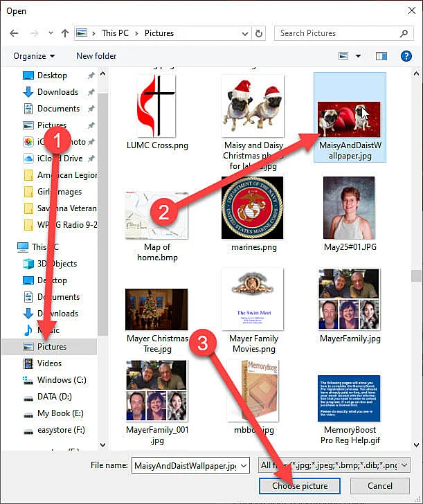The image size is (423, 504).
Task: Click the Windows (C:) drive icon
Action: 28,381
